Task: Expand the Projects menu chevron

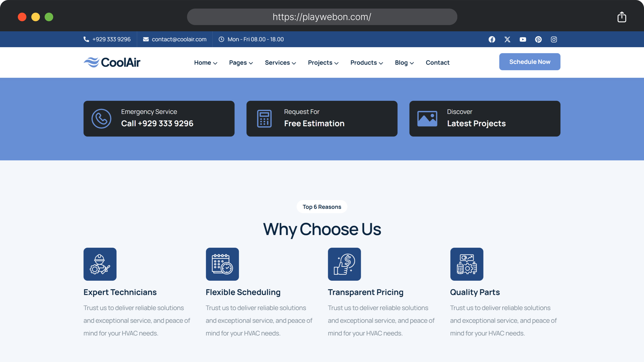Action: point(336,63)
